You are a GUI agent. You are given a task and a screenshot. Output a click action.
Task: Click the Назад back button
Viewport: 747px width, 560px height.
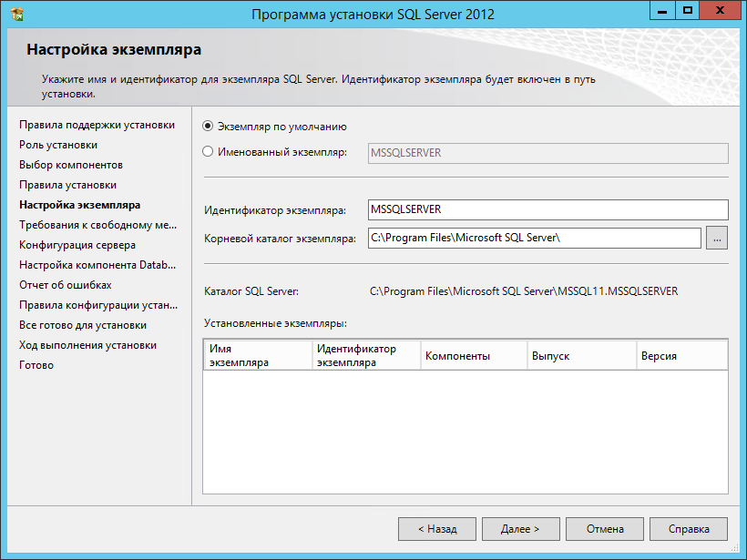tap(437, 529)
